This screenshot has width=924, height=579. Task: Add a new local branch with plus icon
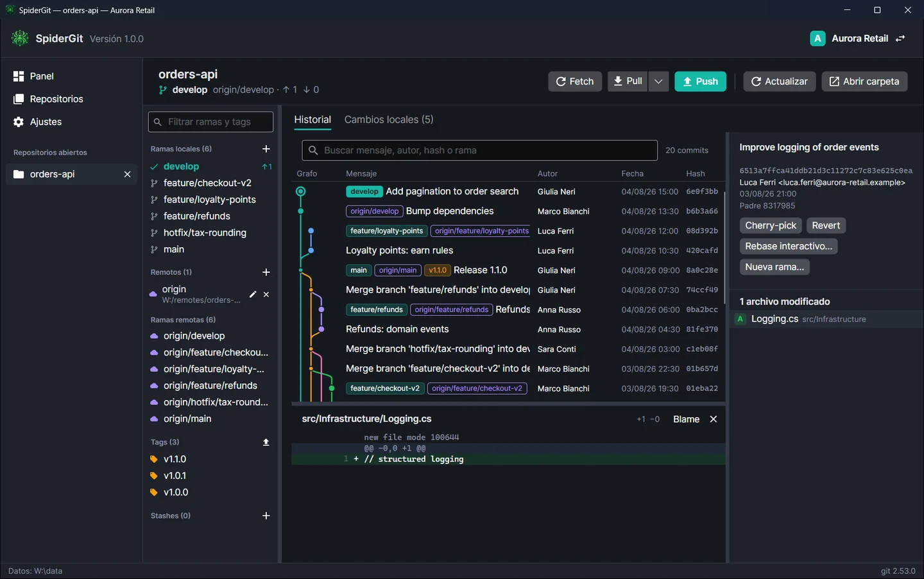266,149
